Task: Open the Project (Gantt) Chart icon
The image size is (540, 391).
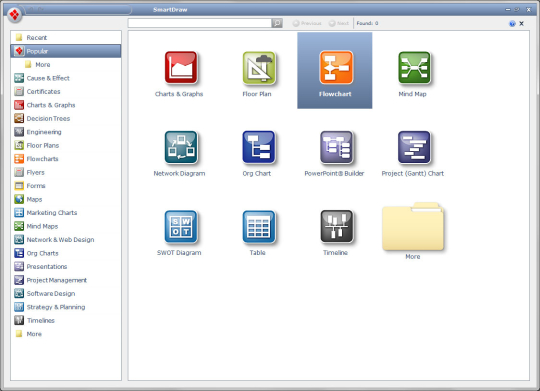Action: pos(414,147)
